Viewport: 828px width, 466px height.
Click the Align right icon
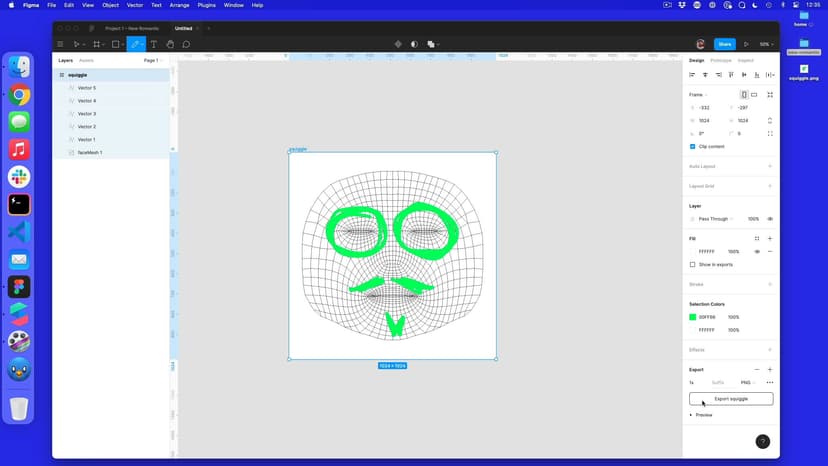(718, 75)
